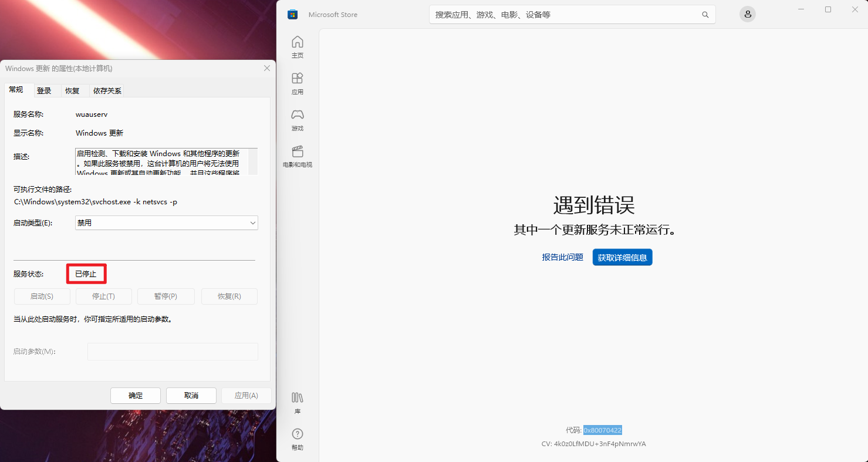The width and height of the screenshot is (868, 462).
Task: Click the 获取详细信息 button
Action: [622, 257]
